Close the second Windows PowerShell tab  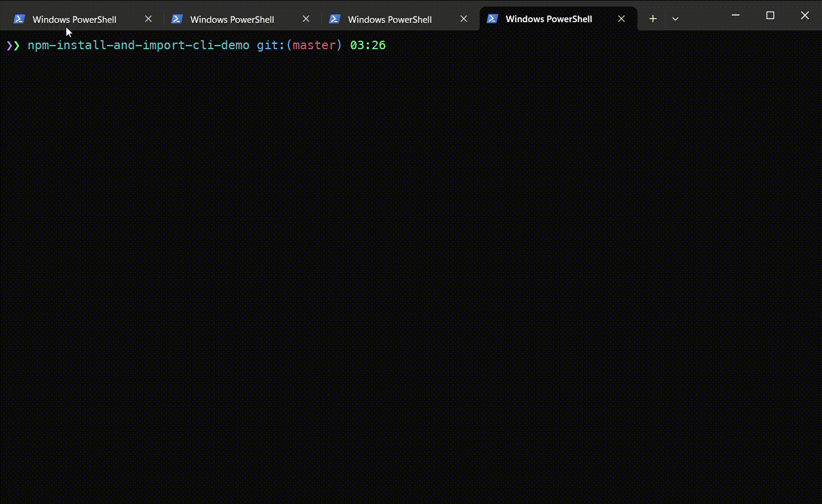[x=306, y=19]
